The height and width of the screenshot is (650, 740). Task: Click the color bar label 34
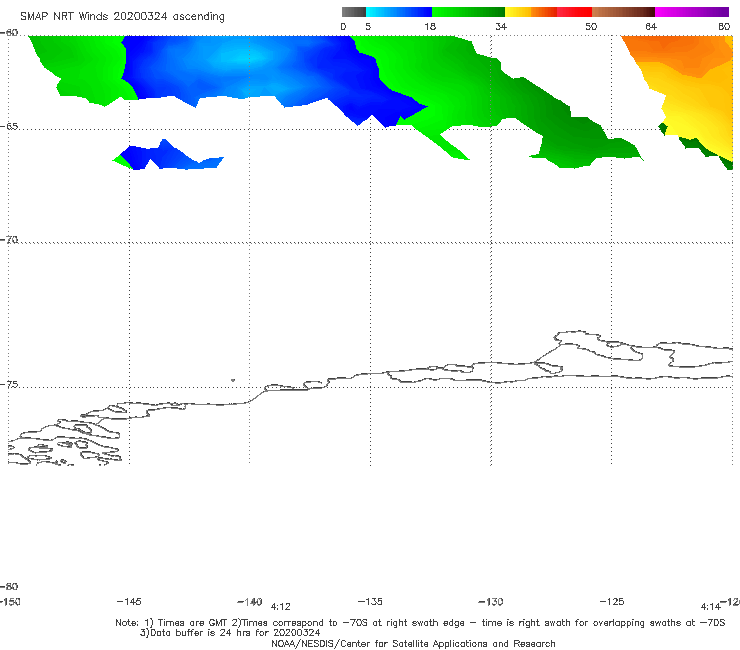(x=501, y=26)
